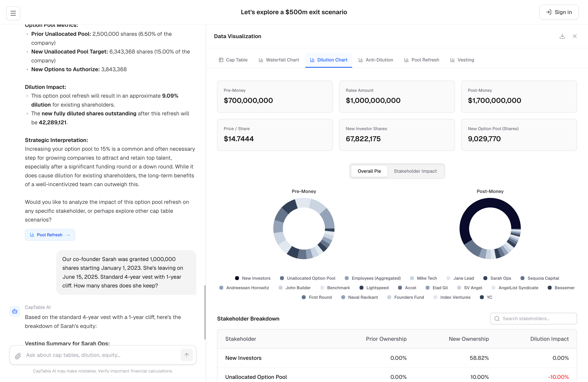This screenshot has width=588, height=382.
Task: Click the grid icon on the Cap Table tab
Action: 221,60
